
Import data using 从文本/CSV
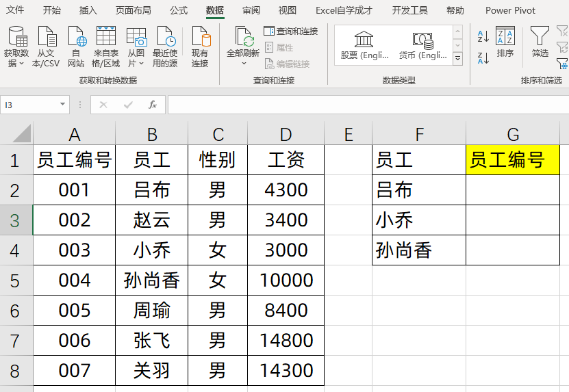[x=46, y=47]
